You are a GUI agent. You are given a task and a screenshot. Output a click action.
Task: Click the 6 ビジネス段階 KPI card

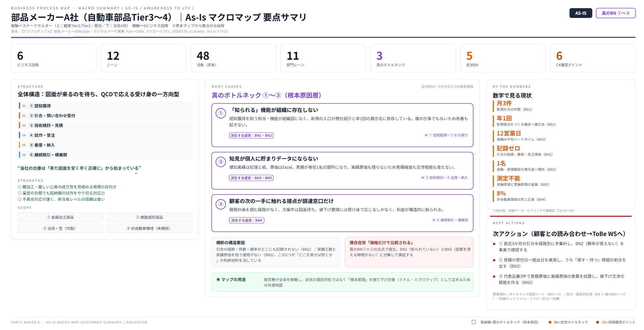[x=54, y=58]
